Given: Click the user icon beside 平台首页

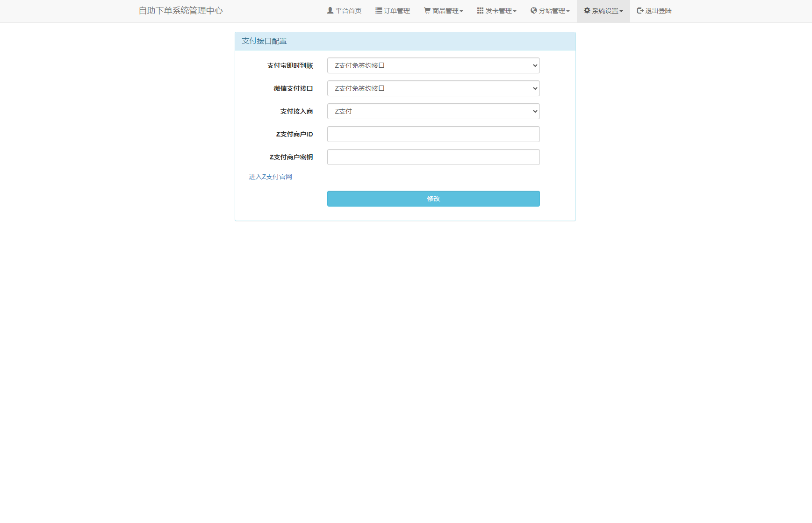Looking at the screenshot, I should pos(330,10).
